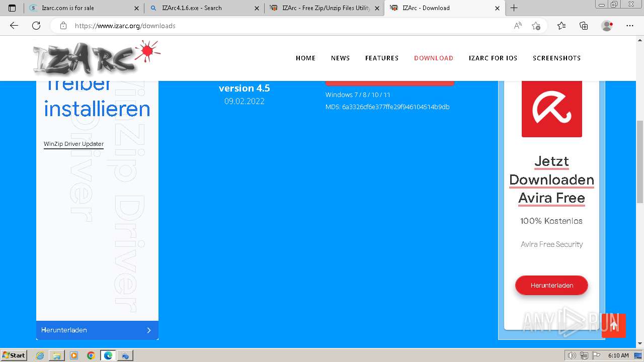This screenshot has height=362, width=644.
Task: Switch to Izarc.com is for sale tab
Action: coord(84,8)
